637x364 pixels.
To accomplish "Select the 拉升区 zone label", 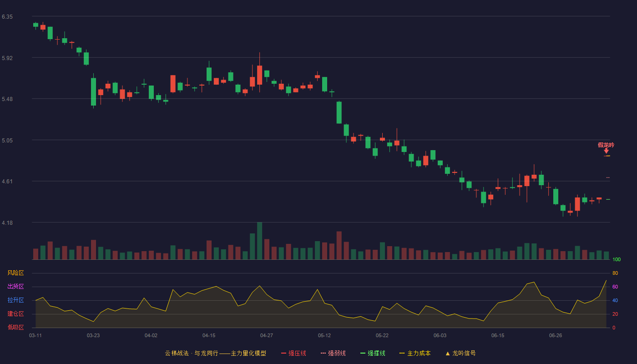I will [15, 300].
